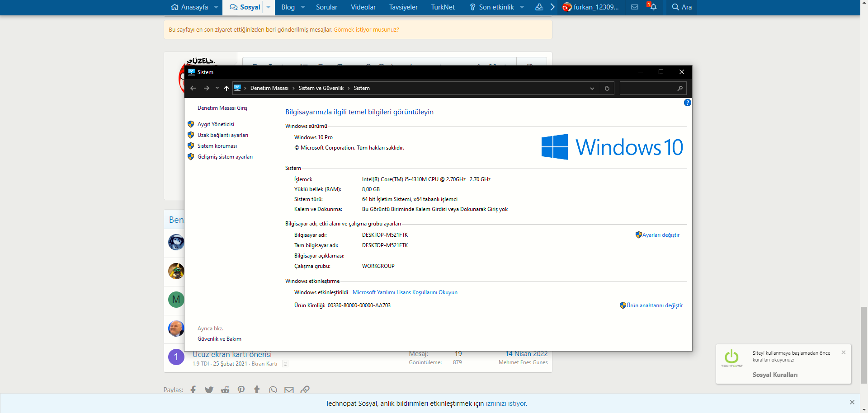Viewport: 868px width, 413px height.
Task: Show more navigation items chevron
Action: pos(552,7)
